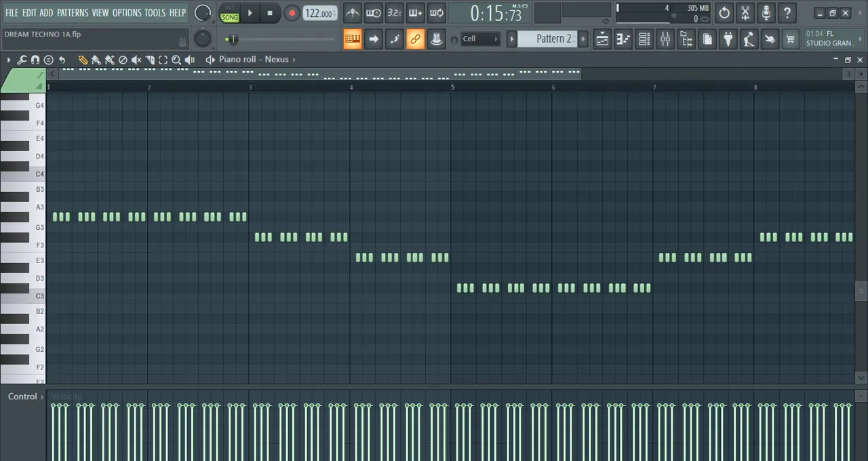Open the Mixer icon
Viewport: 868px width, 461px height.
665,39
